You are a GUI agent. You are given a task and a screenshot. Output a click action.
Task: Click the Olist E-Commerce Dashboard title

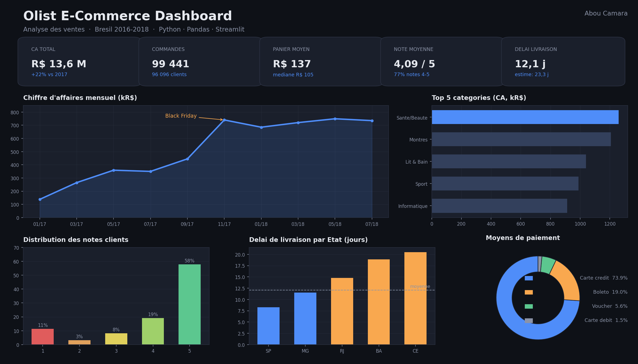coord(128,16)
